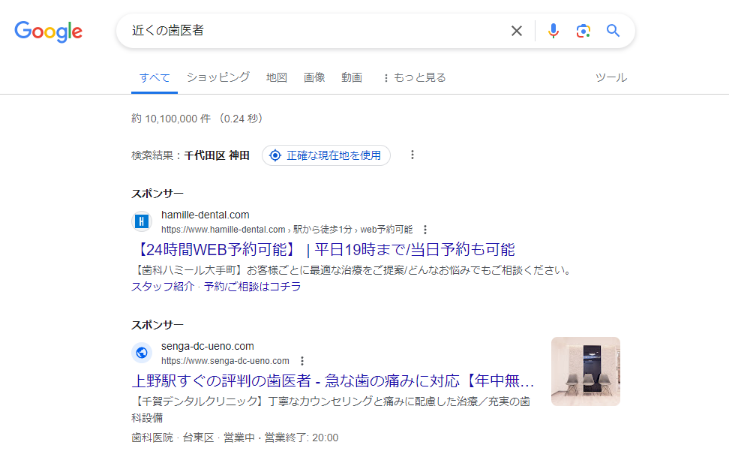Open senga-dc-ueno.com site name
Image resolution: width=729 pixels, height=460 pixels.
(x=207, y=347)
